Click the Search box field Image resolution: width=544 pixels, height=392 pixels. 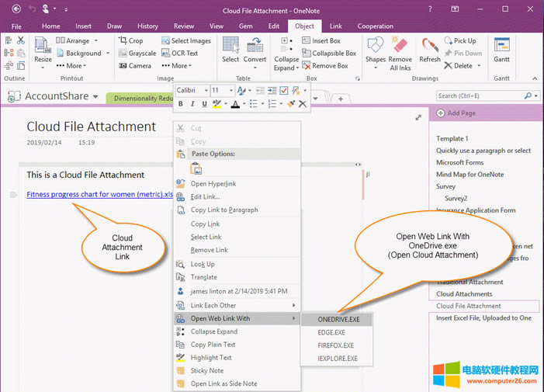pyautogui.click(x=481, y=95)
